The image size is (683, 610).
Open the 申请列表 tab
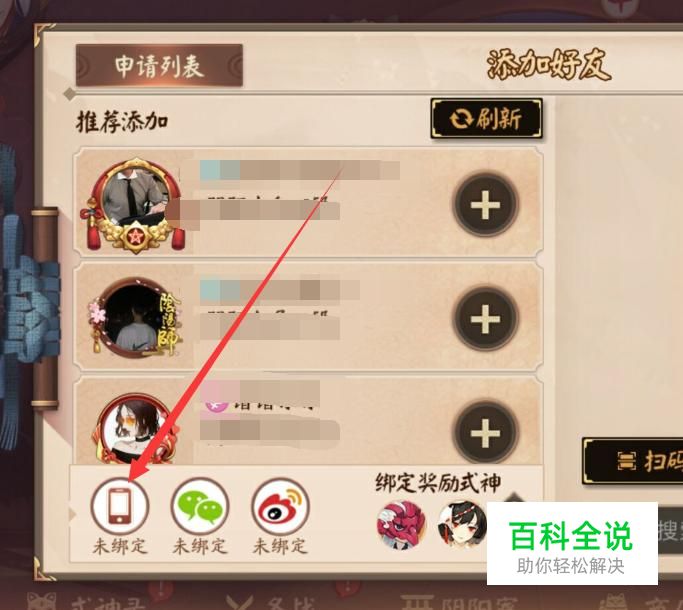click(159, 65)
